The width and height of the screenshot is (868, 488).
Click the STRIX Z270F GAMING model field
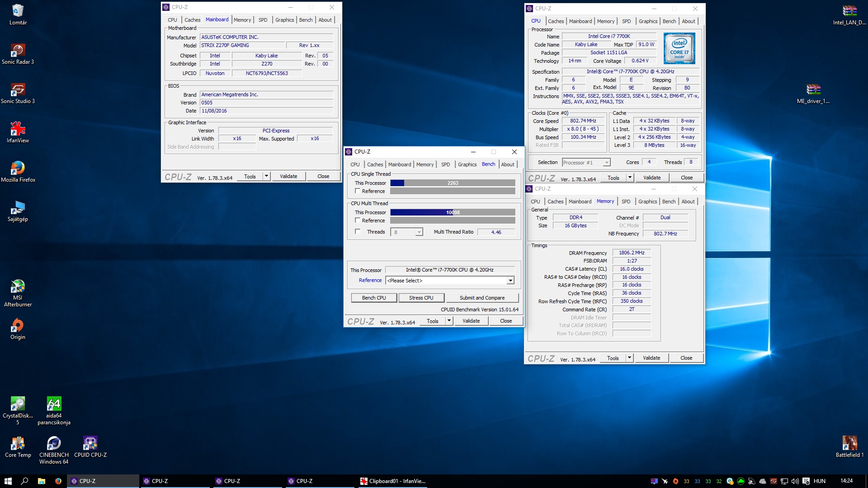pos(243,45)
